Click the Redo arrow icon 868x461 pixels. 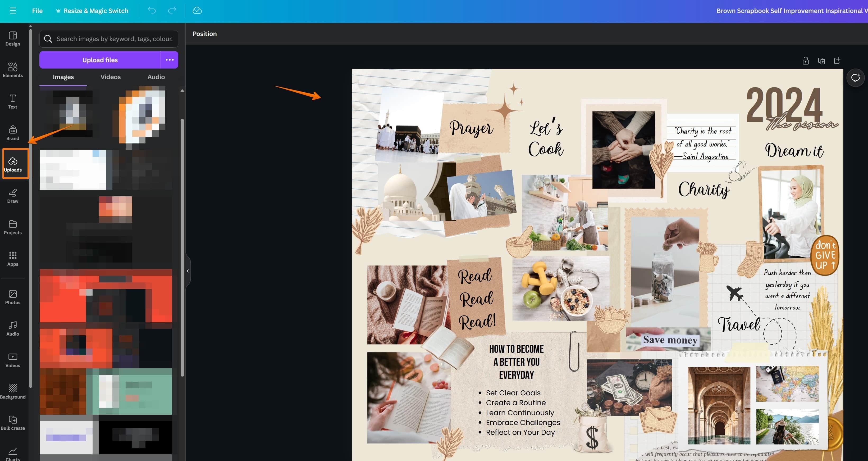[x=172, y=10]
